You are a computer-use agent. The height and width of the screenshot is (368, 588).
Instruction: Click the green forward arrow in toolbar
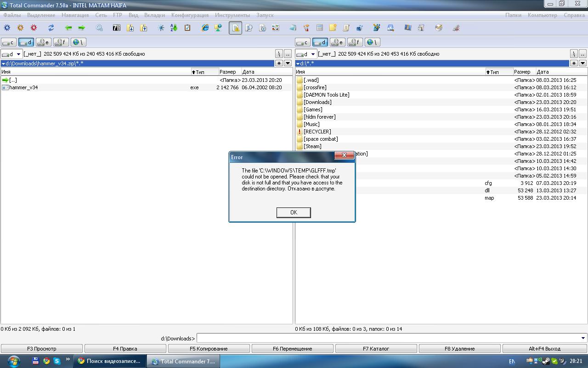pos(82,28)
